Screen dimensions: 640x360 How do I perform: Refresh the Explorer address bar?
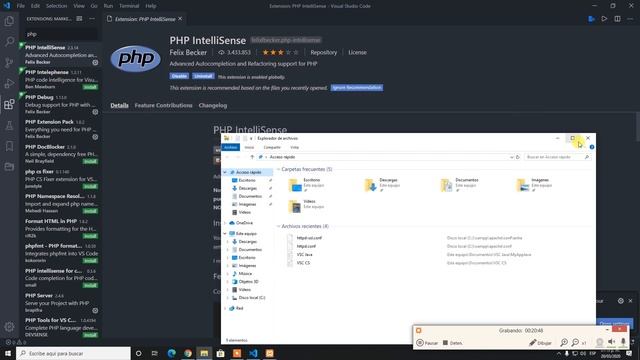click(518, 157)
